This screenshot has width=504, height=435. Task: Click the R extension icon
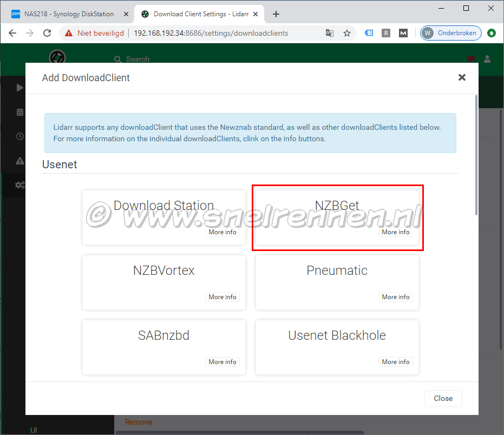tap(385, 33)
